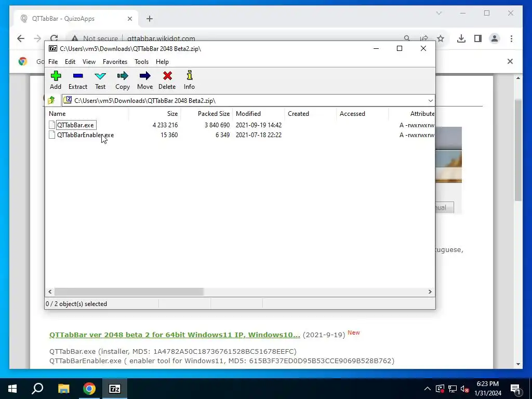
Task: Open the notification center icon
Action: 515,389
